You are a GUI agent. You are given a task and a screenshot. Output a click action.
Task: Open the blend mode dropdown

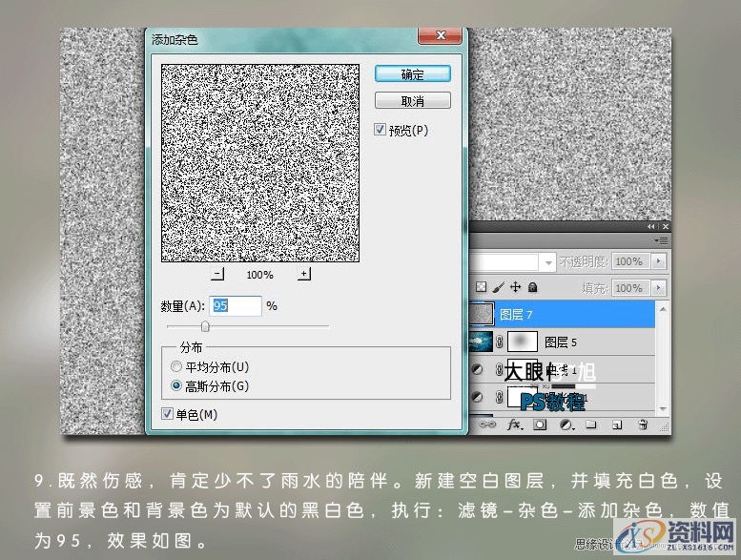coord(548,261)
